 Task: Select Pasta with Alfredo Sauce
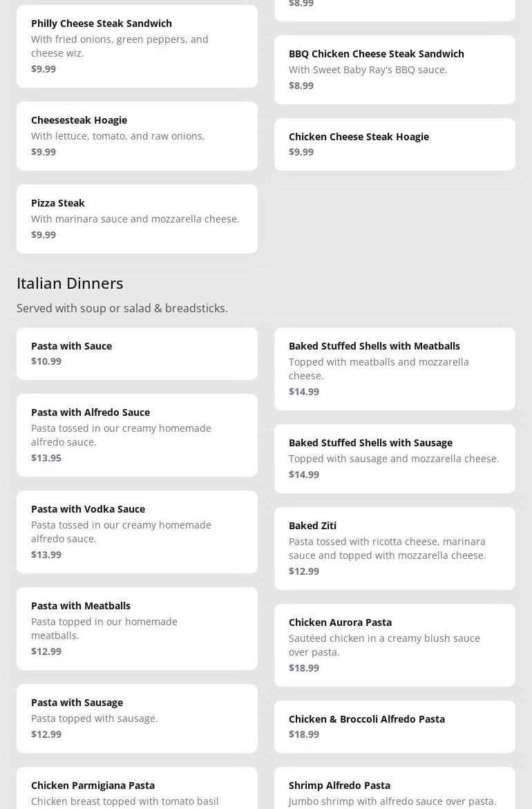tap(137, 435)
